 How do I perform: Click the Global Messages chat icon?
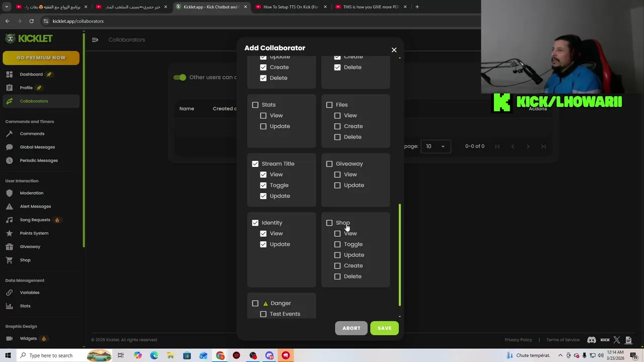pyautogui.click(x=9, y=147)
